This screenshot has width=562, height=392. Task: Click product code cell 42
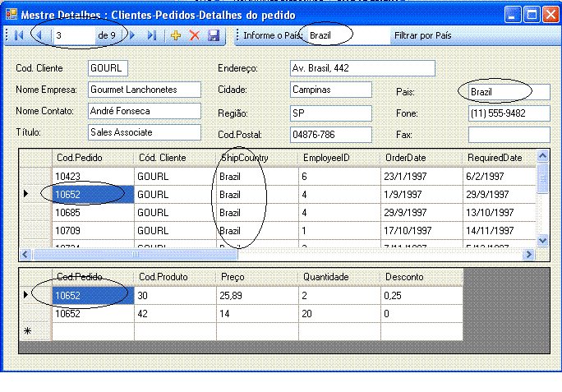point(175,314)
